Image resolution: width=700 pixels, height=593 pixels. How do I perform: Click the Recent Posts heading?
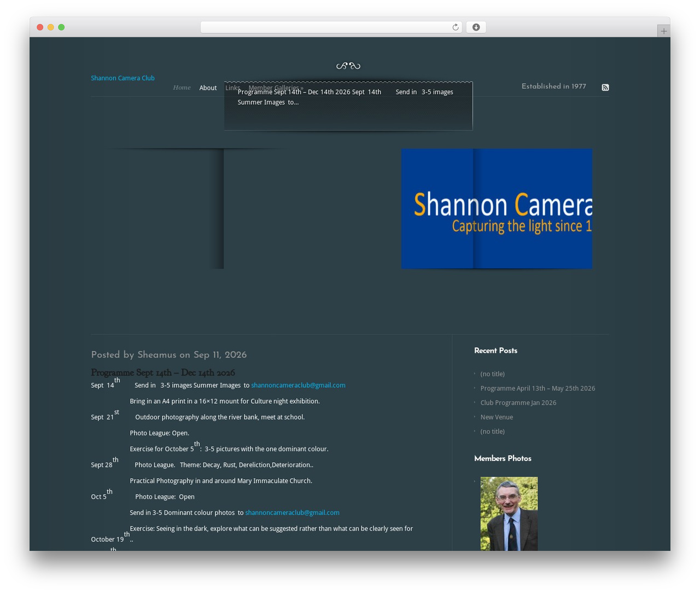tap(495, 351)
